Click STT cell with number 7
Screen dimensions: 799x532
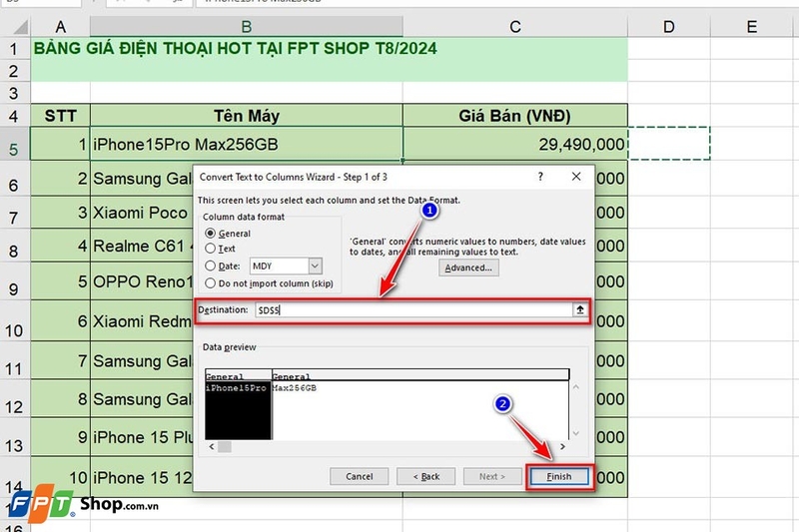tap(60, 361)
